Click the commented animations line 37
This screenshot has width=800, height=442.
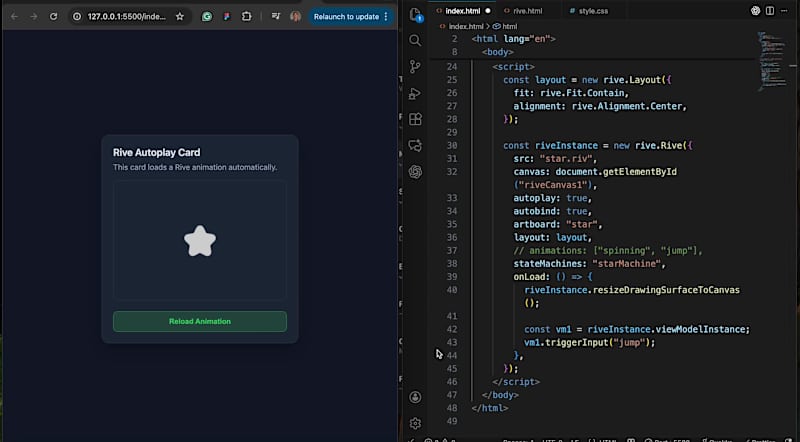click(x=608, y=251)
